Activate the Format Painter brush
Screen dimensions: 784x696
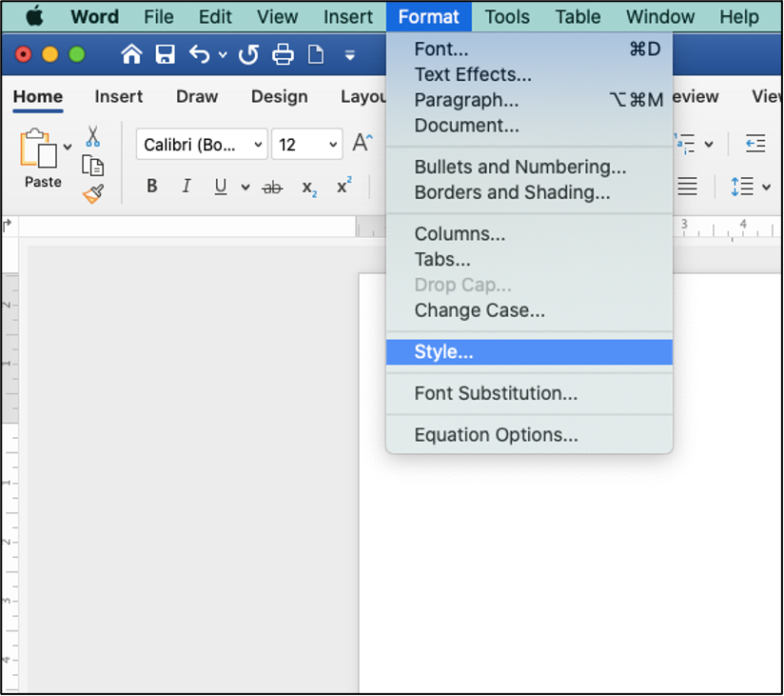[92, 193]
